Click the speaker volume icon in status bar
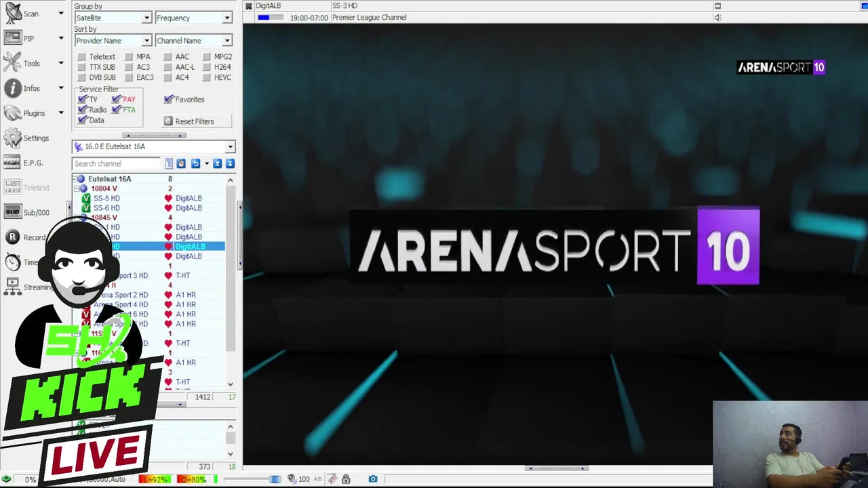868x488 pixels. (292, 479)
